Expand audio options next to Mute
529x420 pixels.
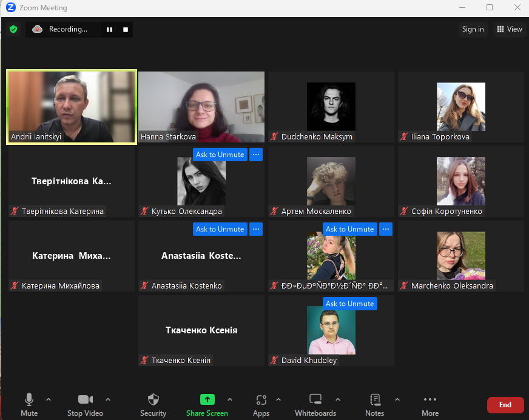pos(49,399)
